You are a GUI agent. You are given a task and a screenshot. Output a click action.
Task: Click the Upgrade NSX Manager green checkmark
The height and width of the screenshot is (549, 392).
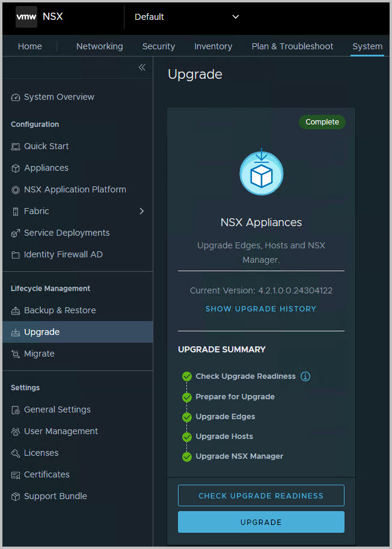coord(187,457)
